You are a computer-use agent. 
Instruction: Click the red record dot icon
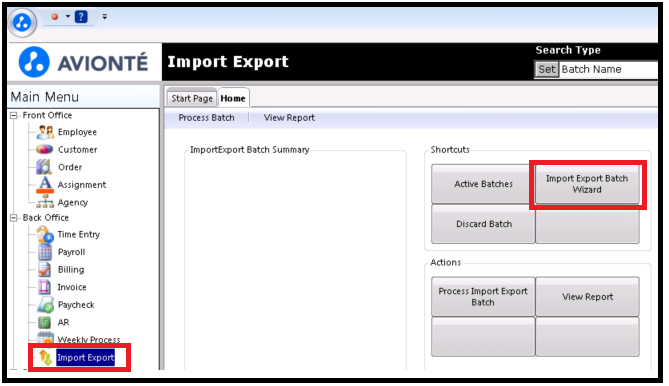pyautogui.click(x=55, y=17)
